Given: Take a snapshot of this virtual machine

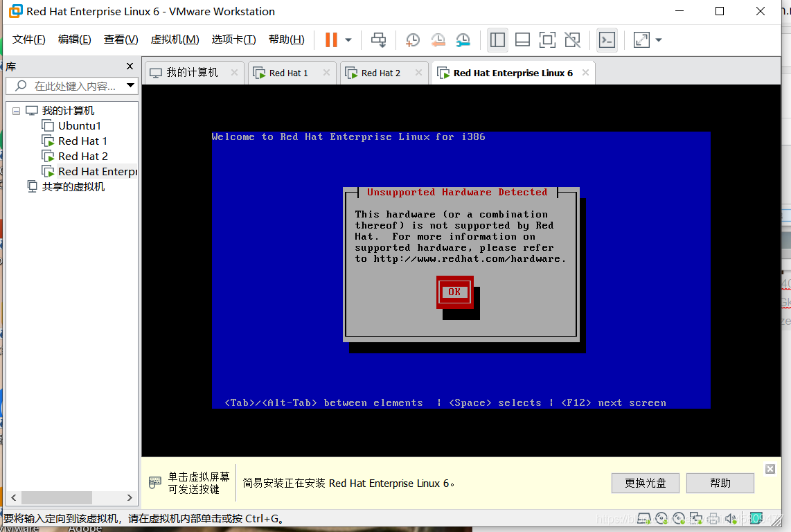Looking at the screenshot, I should 412,40.
